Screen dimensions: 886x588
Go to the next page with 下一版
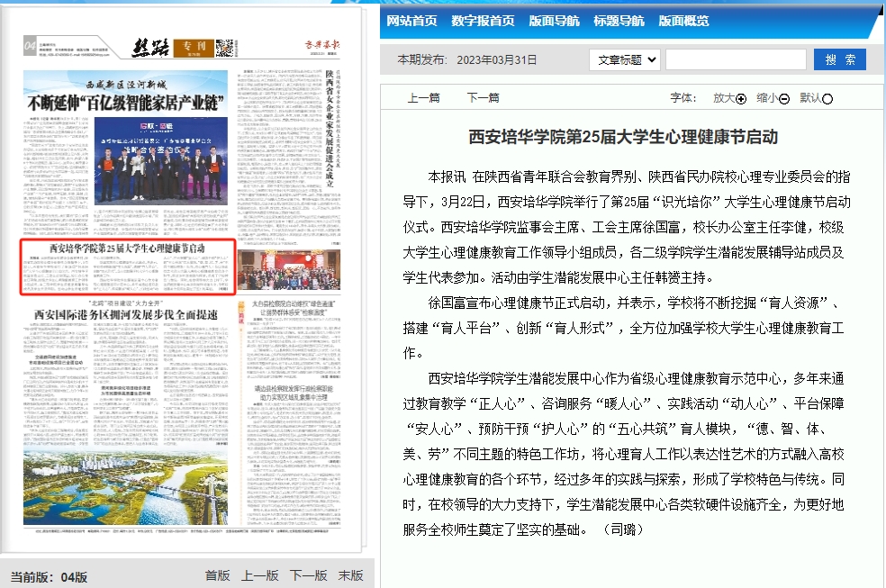click(308, 575)
